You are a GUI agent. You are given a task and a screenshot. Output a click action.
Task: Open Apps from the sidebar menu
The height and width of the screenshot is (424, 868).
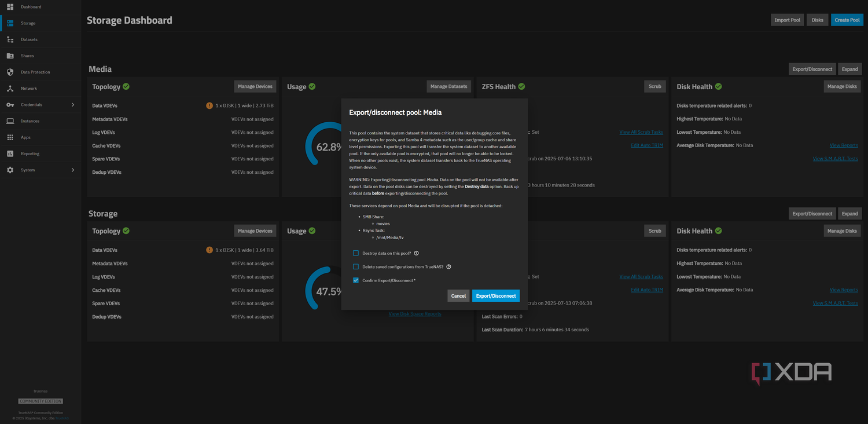tap(41, 137)
